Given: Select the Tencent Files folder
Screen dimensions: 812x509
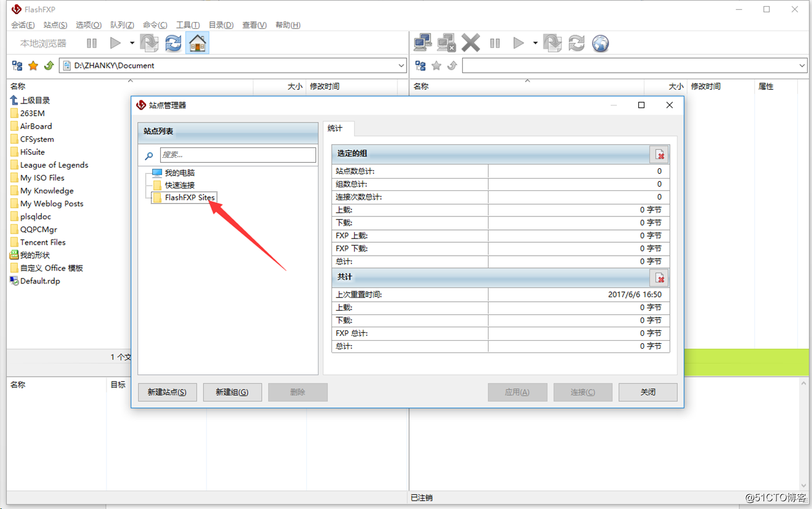Looking at the screenshot, I should [x=38, y=243].
